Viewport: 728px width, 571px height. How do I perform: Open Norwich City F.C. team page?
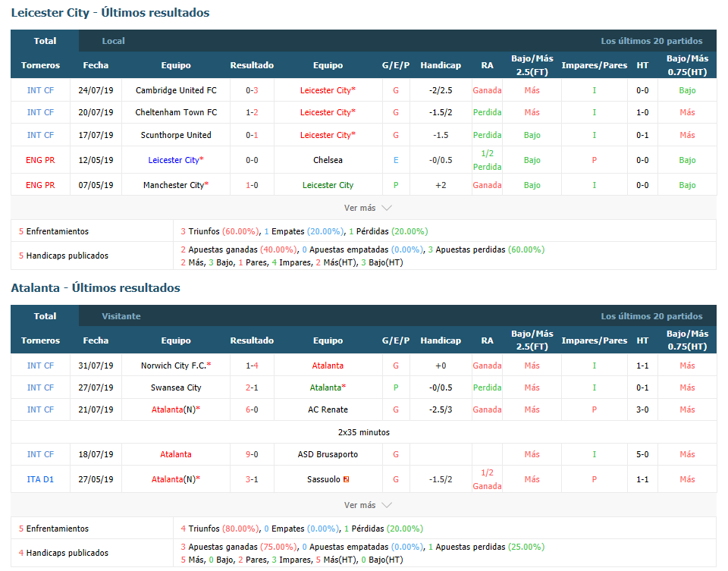[x=174, y=366]
